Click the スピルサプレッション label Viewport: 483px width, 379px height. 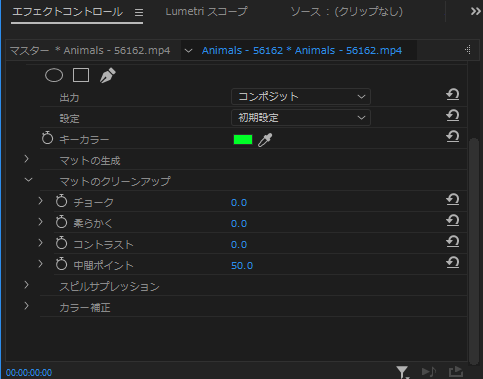pyautogui.click(x=110, y=287)
